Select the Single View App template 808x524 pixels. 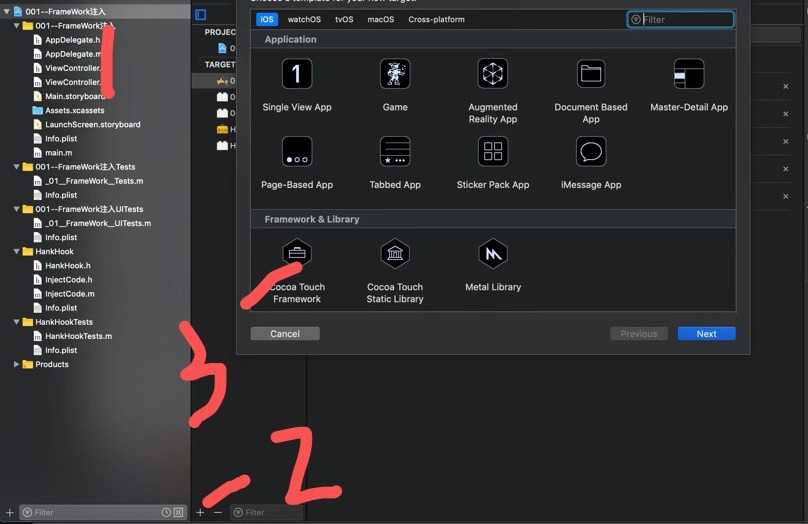[297, 86]
